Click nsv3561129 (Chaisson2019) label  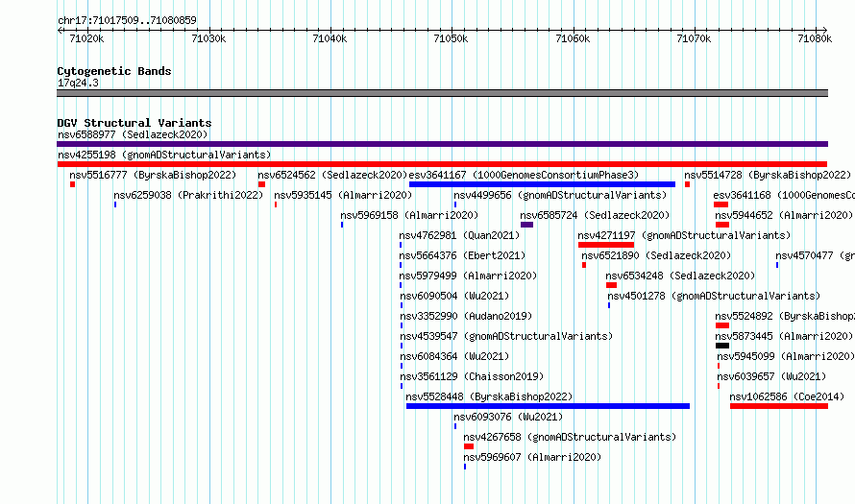pos(472,376)
